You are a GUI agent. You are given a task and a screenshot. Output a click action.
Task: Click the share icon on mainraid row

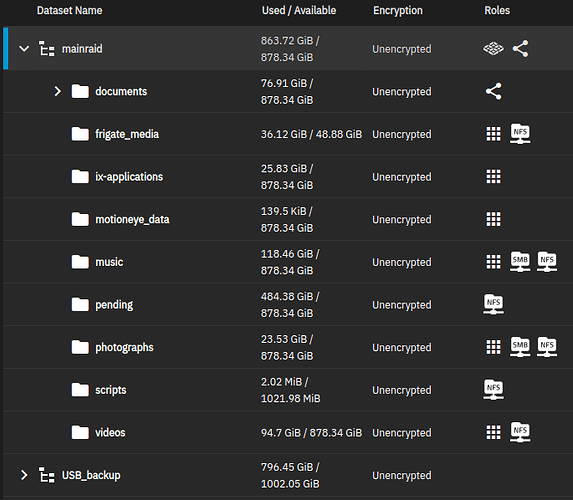click(520, 49)
